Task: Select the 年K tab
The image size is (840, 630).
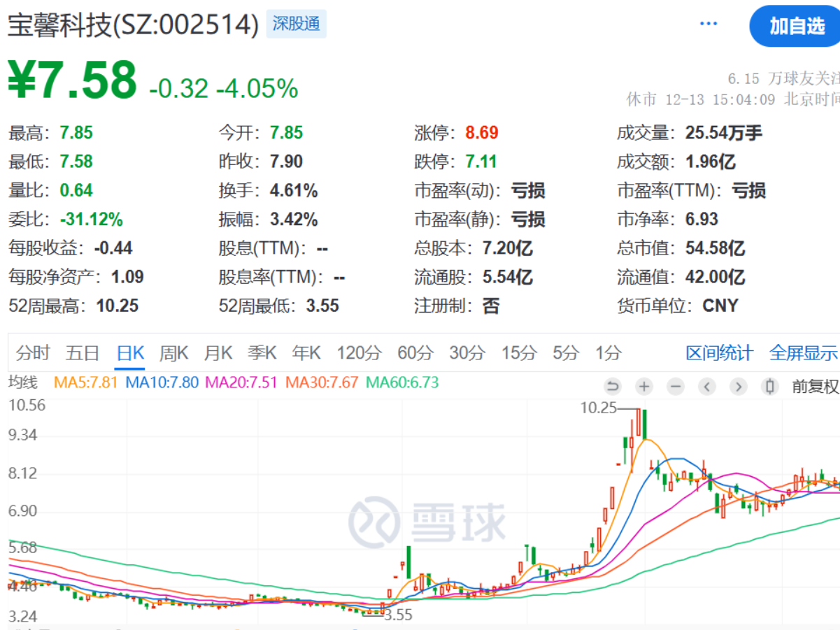Action: (306, 353)
